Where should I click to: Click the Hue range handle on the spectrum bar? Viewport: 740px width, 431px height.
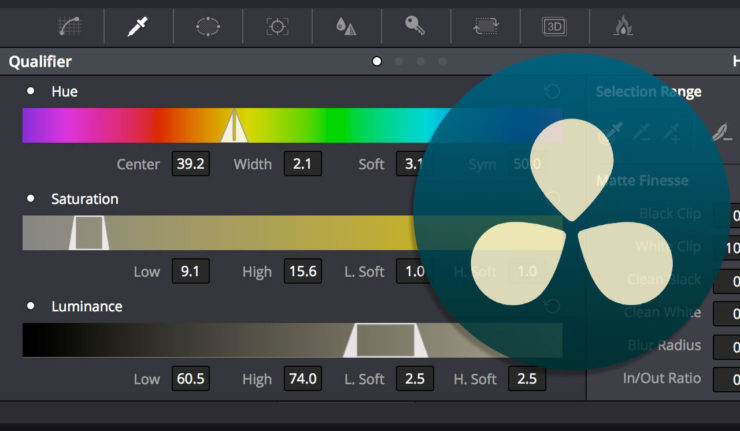point(234,126)
